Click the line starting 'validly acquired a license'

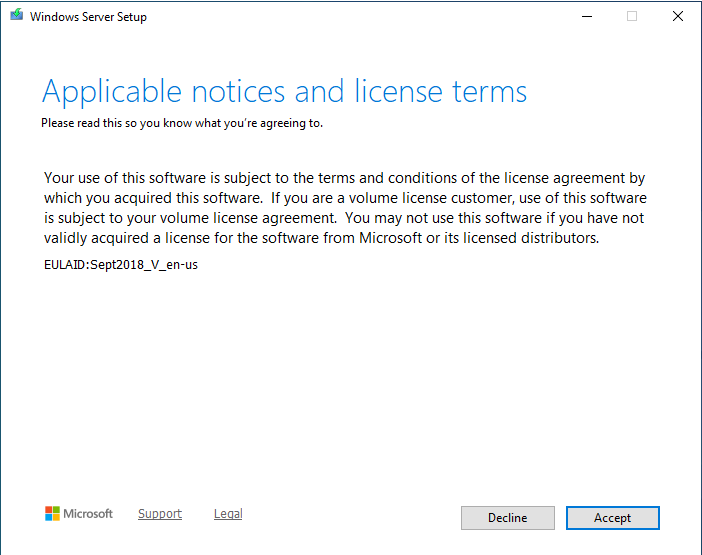point(320,238)
